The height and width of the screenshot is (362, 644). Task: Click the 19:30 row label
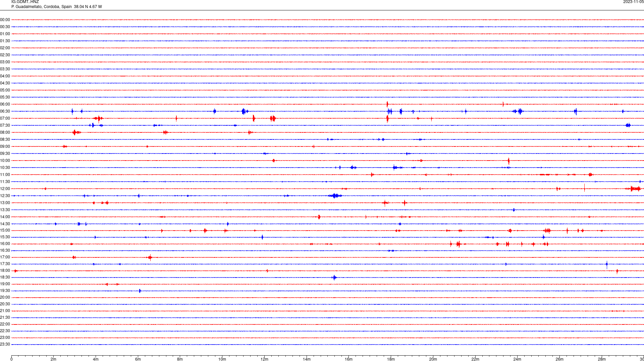coord(5,291)
